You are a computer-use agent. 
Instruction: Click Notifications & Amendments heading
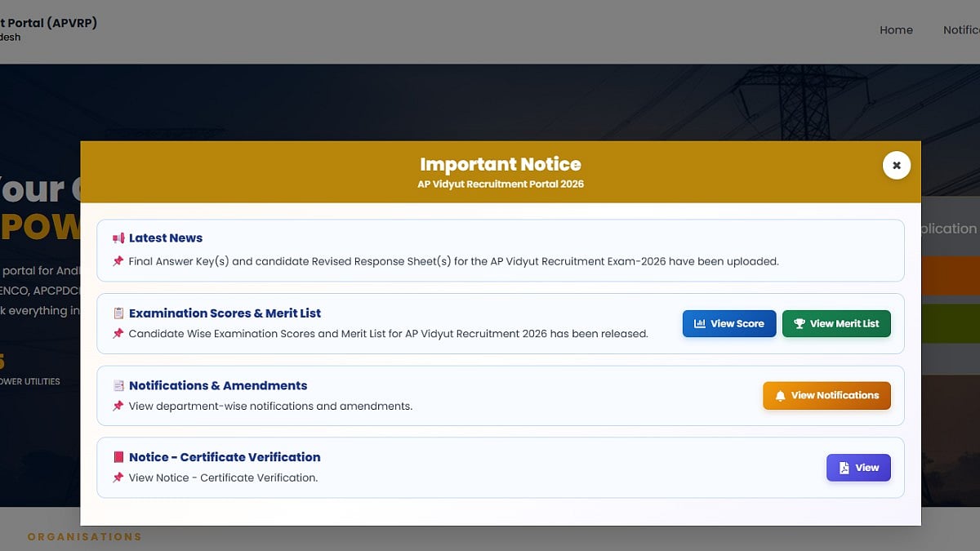tap(218, 385)
